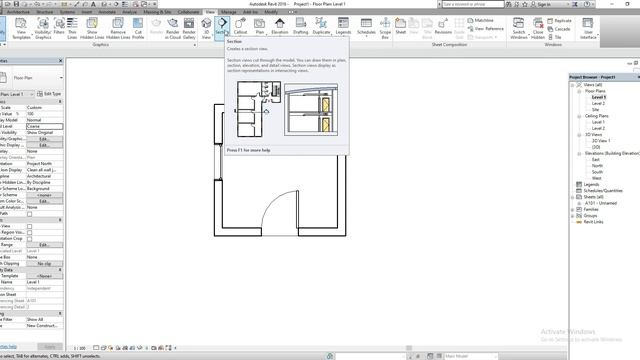
Task: Switch to the Manage tab
Action: 229,12
